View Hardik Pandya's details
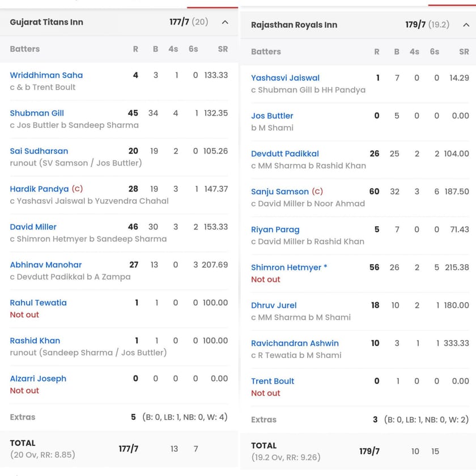The height and width of the screenshot is (476, 476). pos(39,189)
